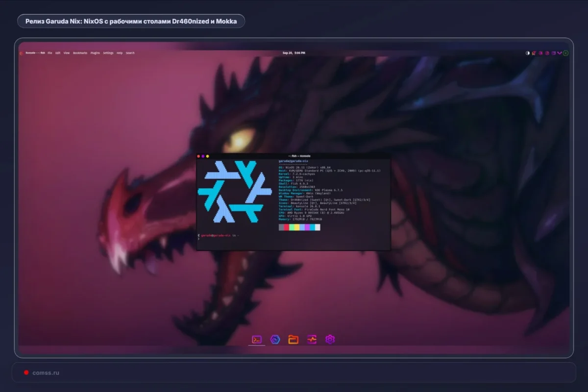Open the Settings menu in top panel
The width and height of the screenshot is (588, 392).
pos(108,53)
